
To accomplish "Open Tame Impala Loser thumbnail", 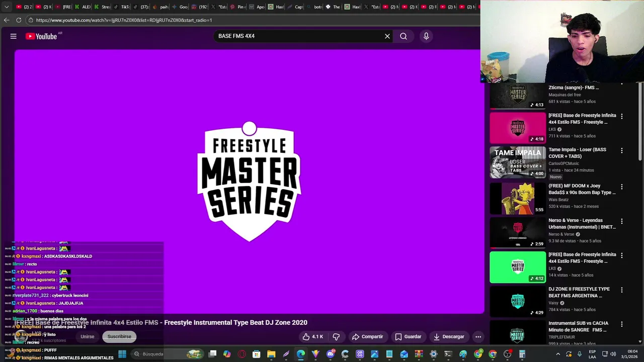I will tap(518, 162).
